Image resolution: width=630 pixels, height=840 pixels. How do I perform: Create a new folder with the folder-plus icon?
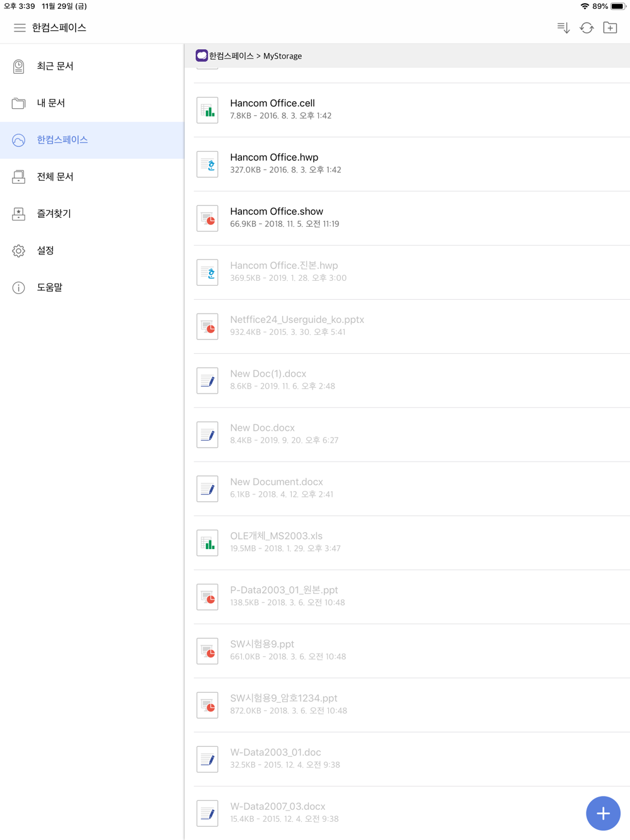[610, 28]
